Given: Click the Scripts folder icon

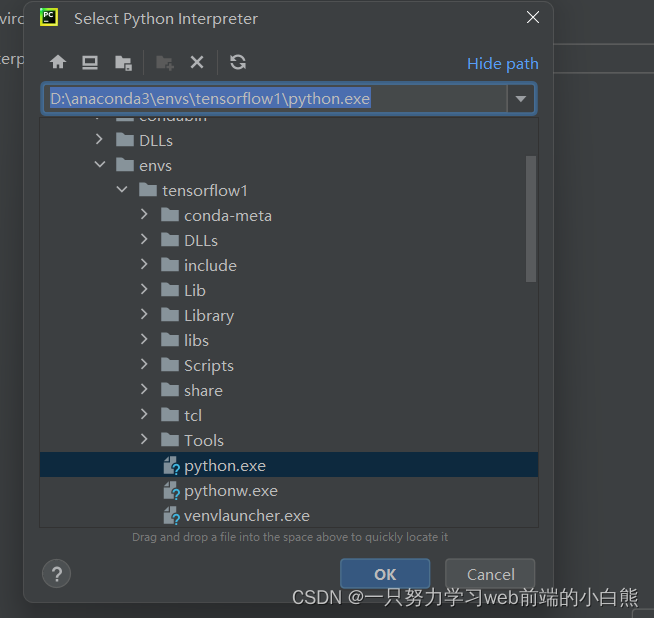Looking at the screenshot, I should [x=170, y=365].
